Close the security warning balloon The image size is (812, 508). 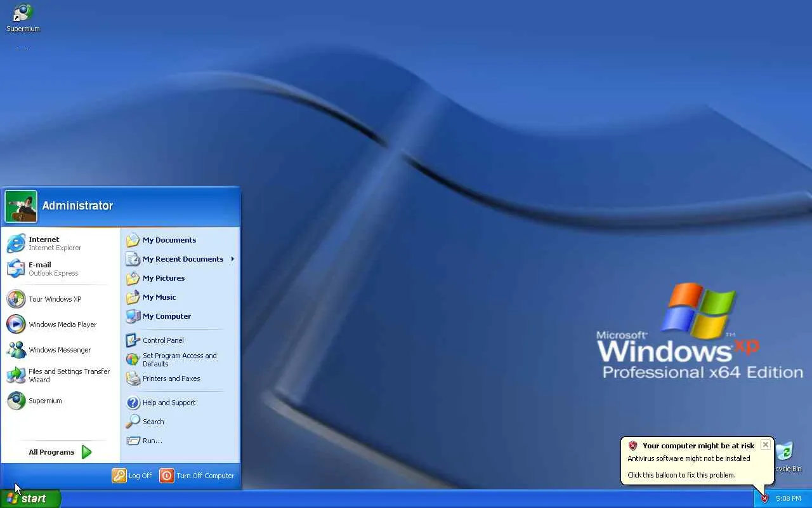click(x=766, y=444)
